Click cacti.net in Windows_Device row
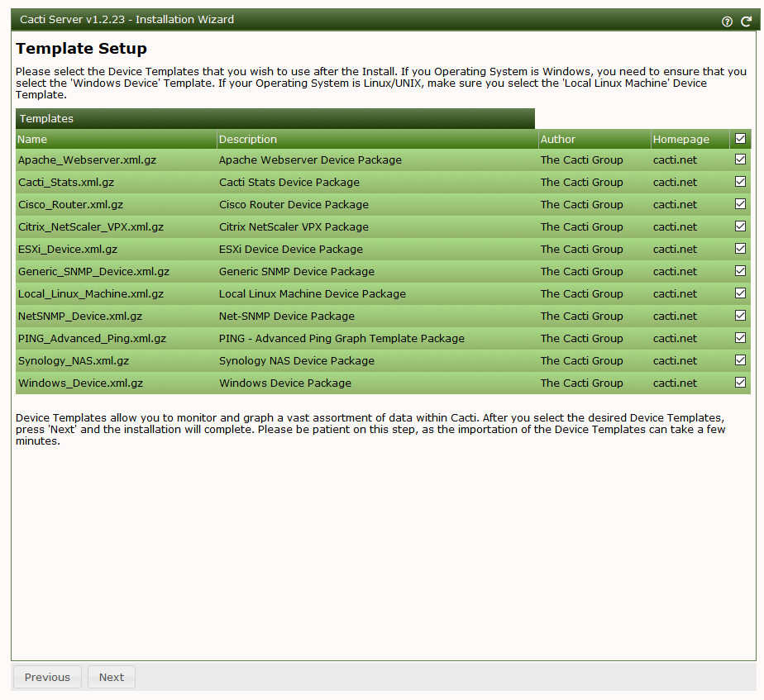 pyautogui.click(x=675, y=383)
